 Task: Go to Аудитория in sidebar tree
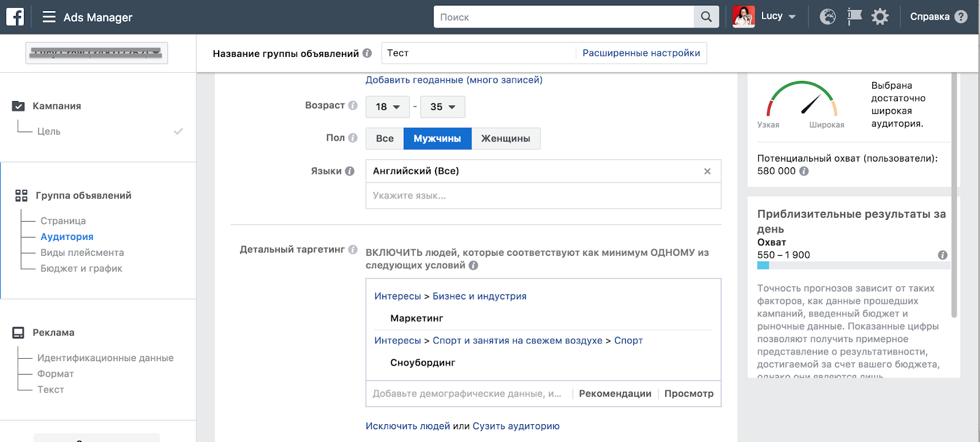[67, 236]
